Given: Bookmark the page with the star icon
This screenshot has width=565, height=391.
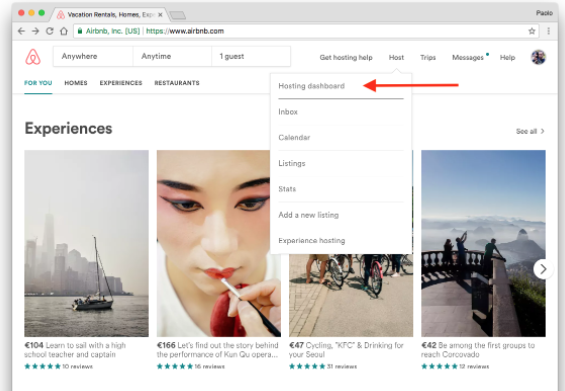Looking at the screenshot, I should 532,31.
